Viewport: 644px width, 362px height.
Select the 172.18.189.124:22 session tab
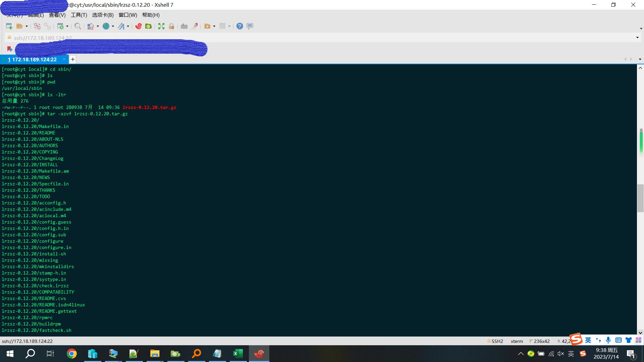34,60
